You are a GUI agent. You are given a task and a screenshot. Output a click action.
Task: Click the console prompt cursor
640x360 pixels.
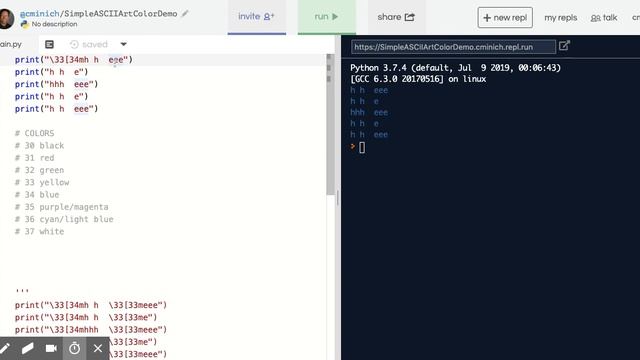point(362,148)
